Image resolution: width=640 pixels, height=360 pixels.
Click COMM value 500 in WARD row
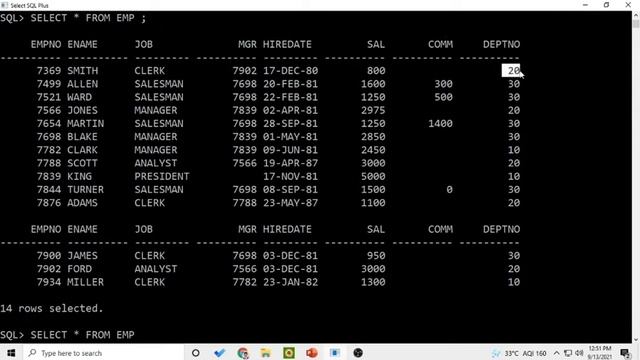[x=443, y=97]
